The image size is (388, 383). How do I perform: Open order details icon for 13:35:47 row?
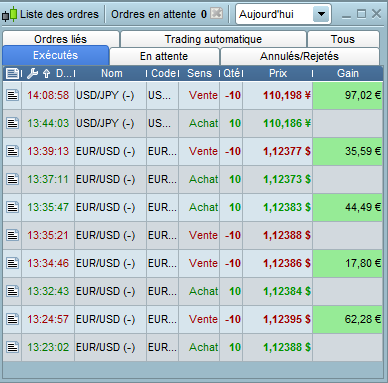(x=12, y=207)
